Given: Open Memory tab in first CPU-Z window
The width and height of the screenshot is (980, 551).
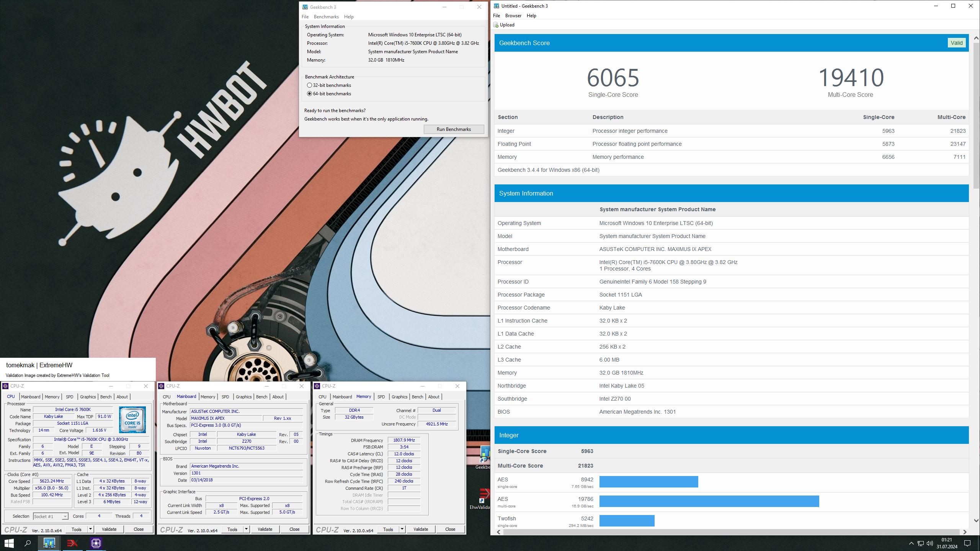Looking at the screenshot, I should [52, 397].
